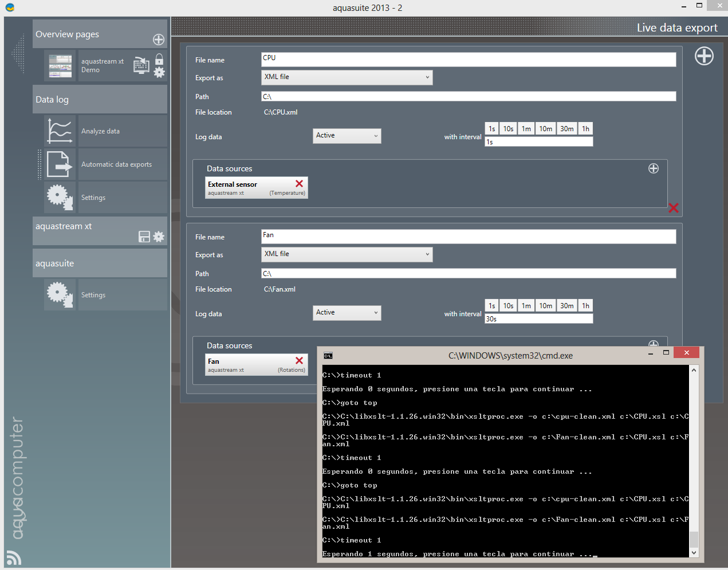
Task: Delete the CPU export set red X
Action: point(674,208)
